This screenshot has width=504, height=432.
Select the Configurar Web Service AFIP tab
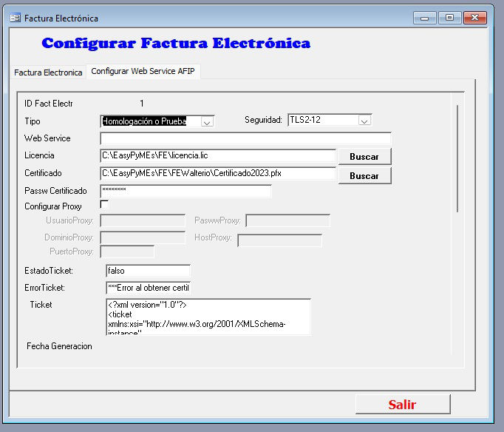[143, 72]
